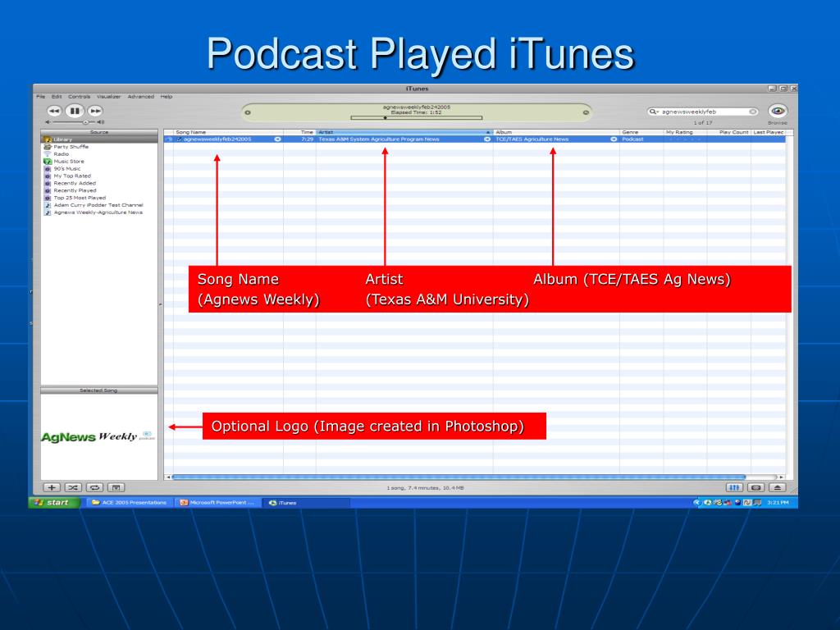840x630 pixels.
Task: Click the Party Shuffle icon
Action: [47, 147]
